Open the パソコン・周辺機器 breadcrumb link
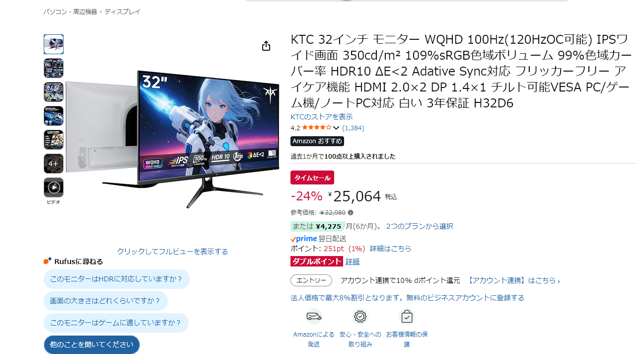Screen dimensions: 644x354 (x=70, y=11)
